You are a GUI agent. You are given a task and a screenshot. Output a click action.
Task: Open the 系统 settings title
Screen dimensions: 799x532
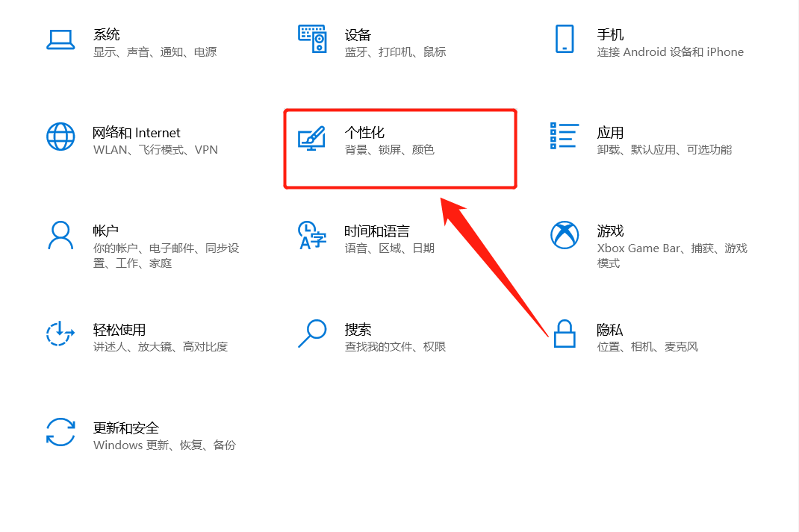[x=107, y=34]
